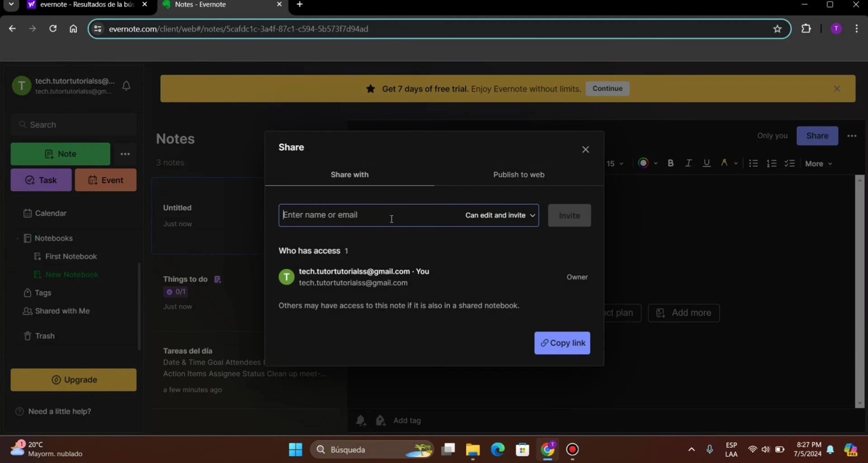Image resolution: width=868 pixels, height=463 pixels.
Task: Click the Invite button
Action: click(x=569, y=216)
